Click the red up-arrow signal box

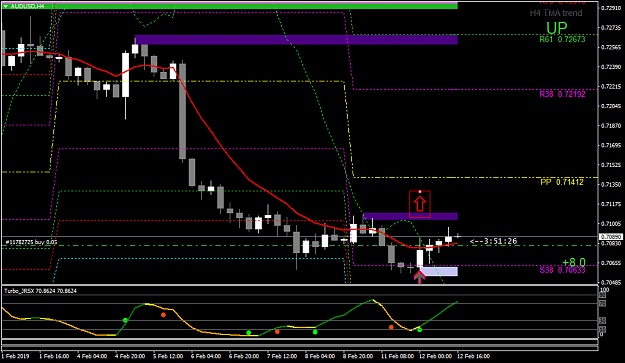(x=420, y=204)
